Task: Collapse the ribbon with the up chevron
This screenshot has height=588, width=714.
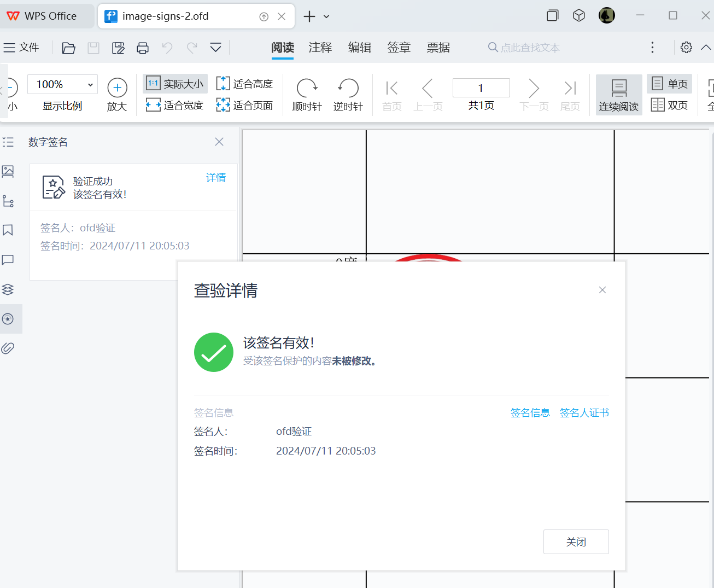Action: [x=706, y=48]
